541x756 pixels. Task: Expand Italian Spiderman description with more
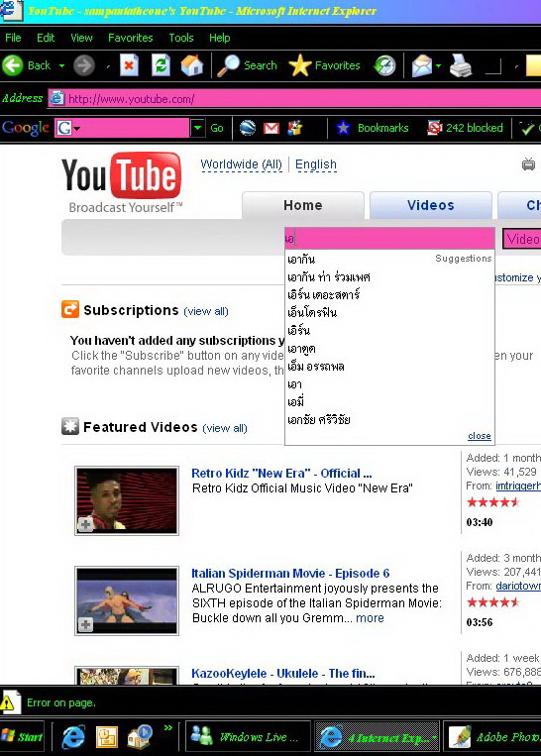click(370, 618)
